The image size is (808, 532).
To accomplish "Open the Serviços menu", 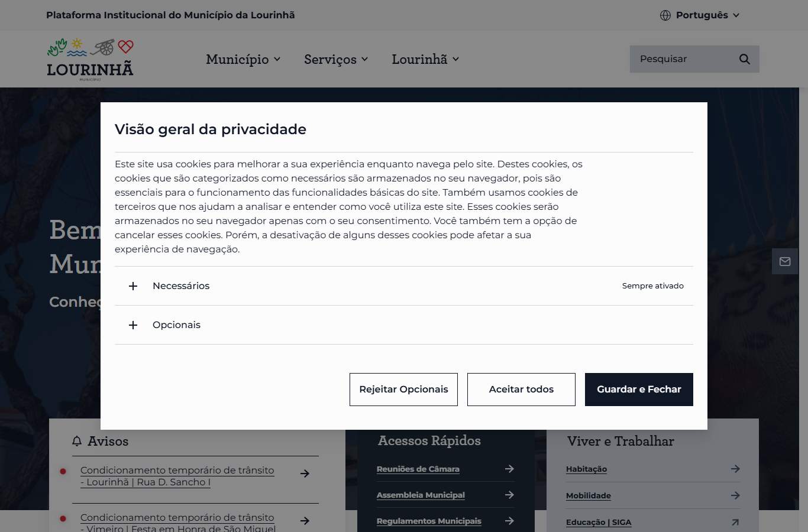I will click(x=336, y=59).
